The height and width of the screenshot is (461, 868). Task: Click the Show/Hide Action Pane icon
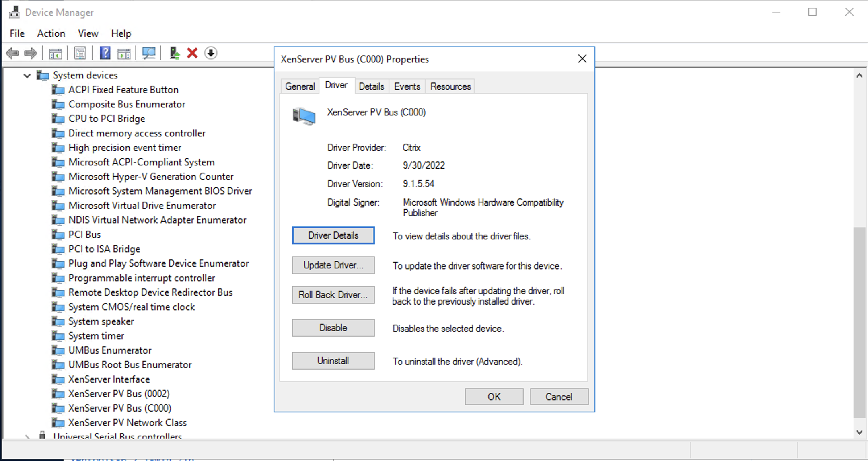[124, 53]
